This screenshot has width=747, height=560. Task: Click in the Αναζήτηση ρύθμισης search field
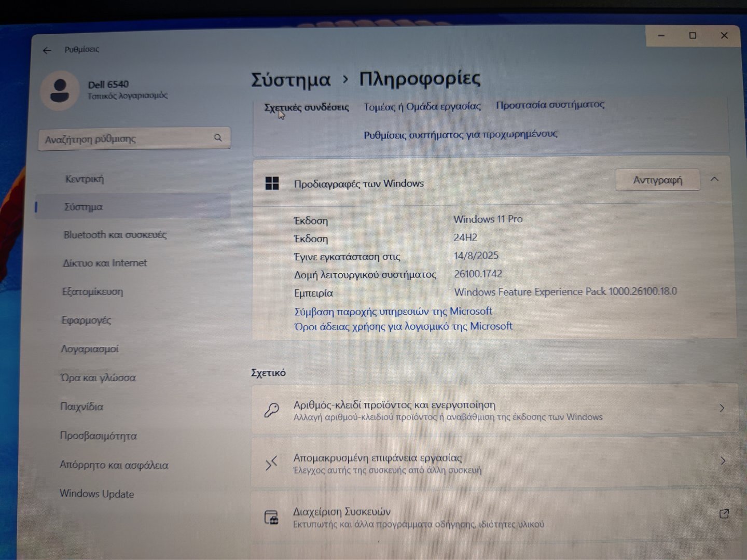[x=134, y=138]
